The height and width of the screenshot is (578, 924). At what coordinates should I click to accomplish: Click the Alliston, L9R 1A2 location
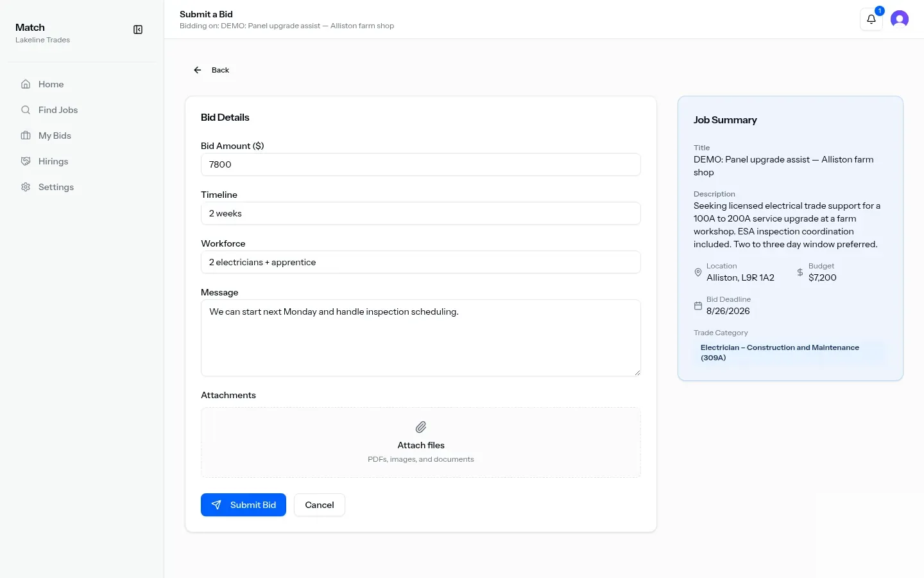pyautogui.click(x=740, y=277)
